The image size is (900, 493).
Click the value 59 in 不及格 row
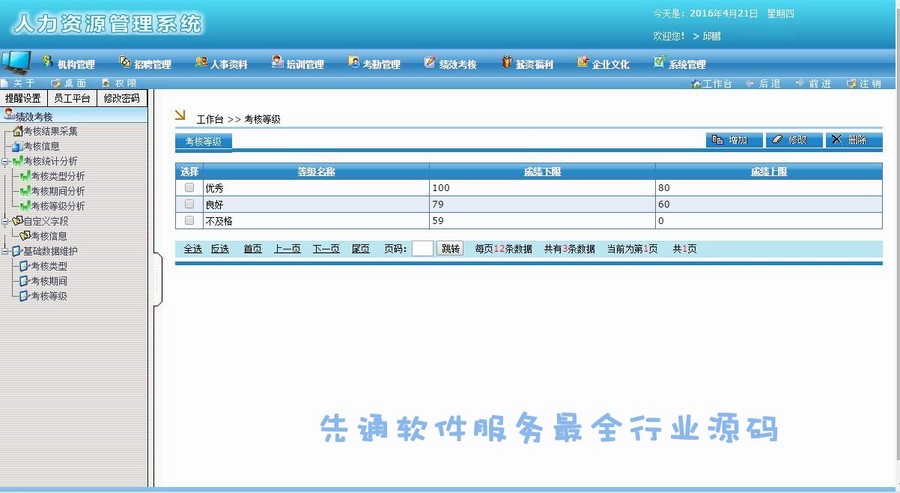coord(438,220)
